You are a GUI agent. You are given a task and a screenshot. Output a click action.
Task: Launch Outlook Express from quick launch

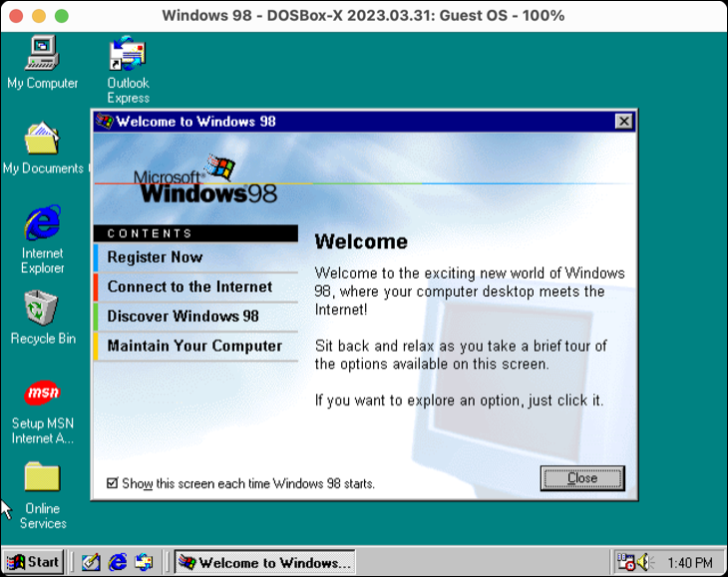144,562
